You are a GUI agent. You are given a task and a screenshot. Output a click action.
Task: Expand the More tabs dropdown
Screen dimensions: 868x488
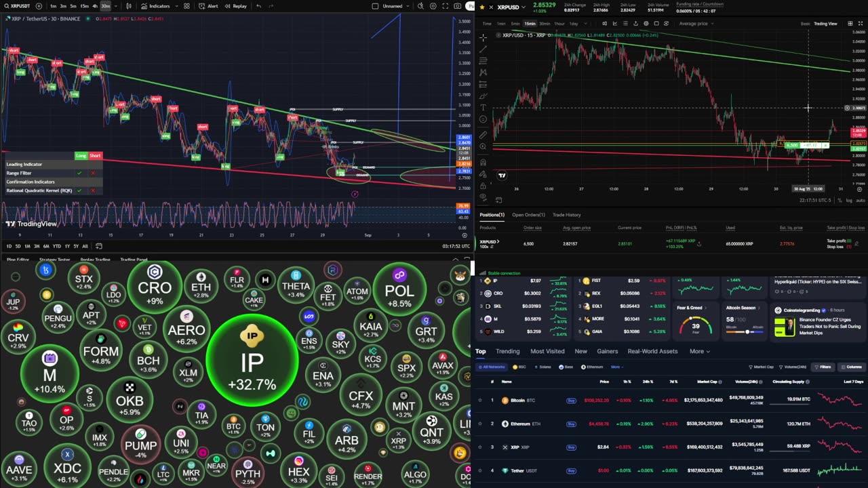tap(700, 351)
